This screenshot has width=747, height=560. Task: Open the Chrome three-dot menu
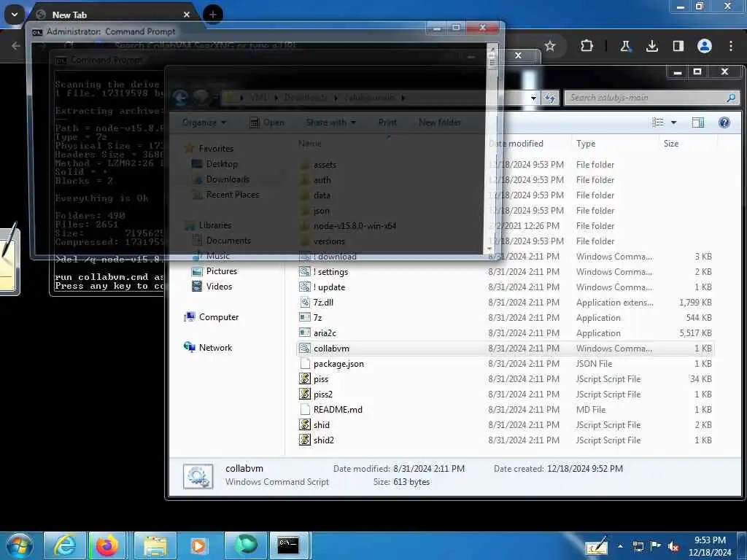(x=731, y=46)
